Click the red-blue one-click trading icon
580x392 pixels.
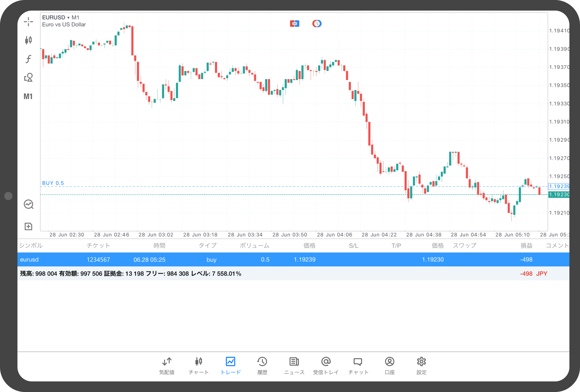pos(294,24)
